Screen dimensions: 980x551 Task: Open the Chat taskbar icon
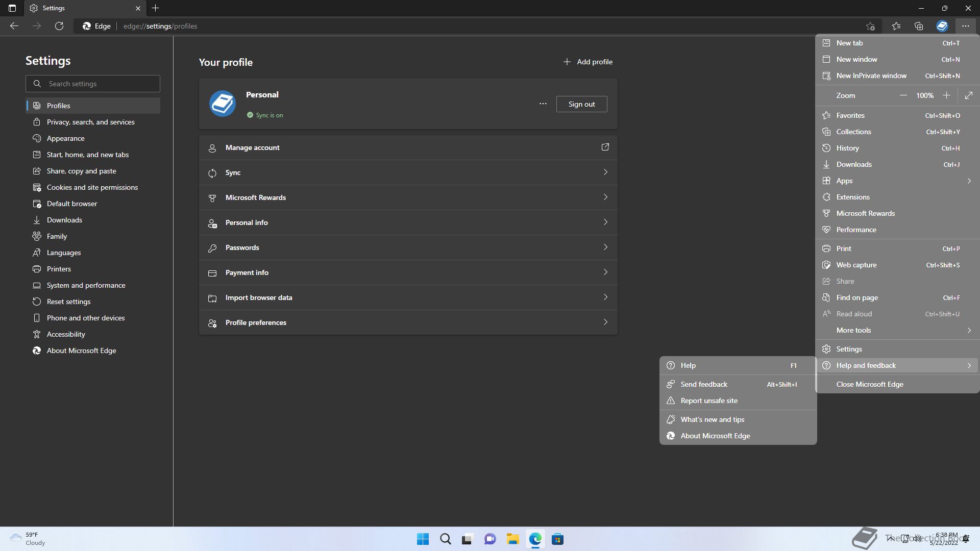click(491, 539)
